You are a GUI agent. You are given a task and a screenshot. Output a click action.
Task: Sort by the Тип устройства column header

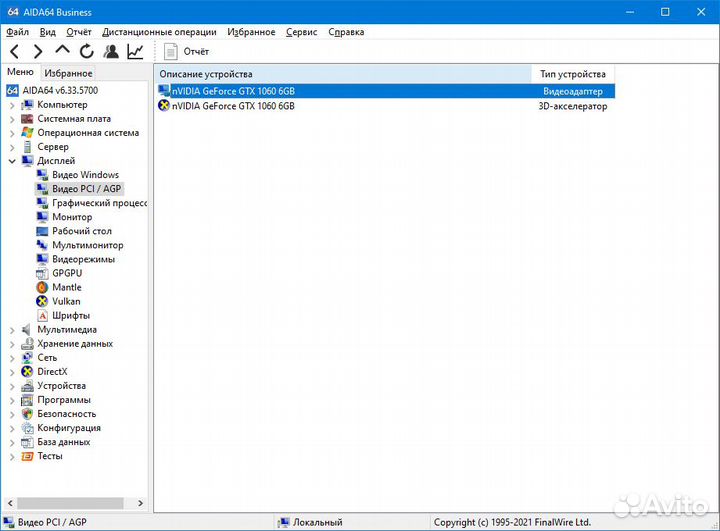click(x=572, y=74)
